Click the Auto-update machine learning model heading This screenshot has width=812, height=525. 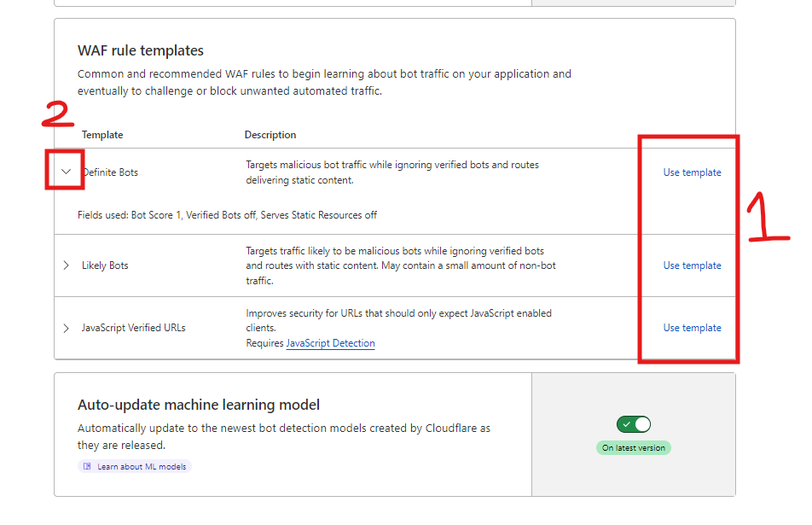[198, 405]
